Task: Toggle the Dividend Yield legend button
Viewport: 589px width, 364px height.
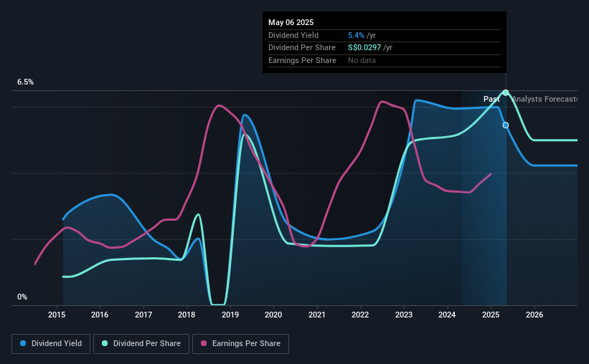Action: (51, 344)
